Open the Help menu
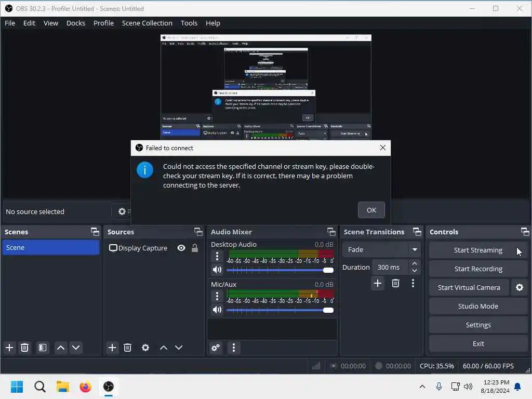This screenshot has height=399, width=532. 212,23
